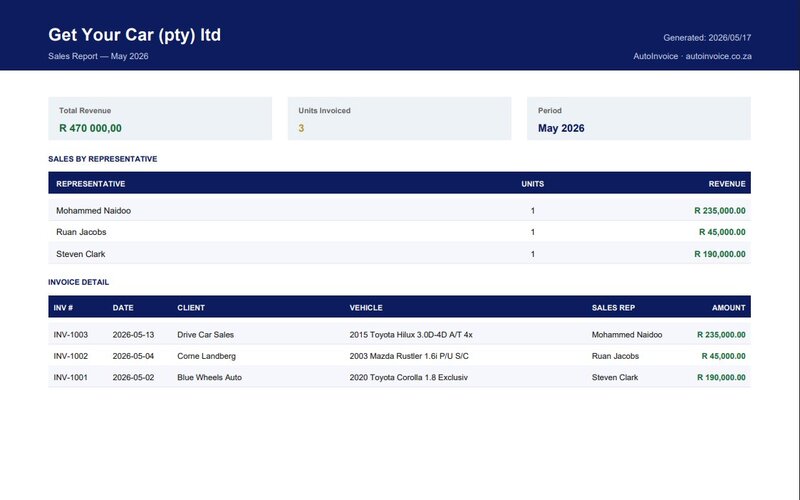Click the Get Your Car (pty) ltd title
The width and height of the screenshot is (800, 500).
pyautogui.click(x=134, y=35)
